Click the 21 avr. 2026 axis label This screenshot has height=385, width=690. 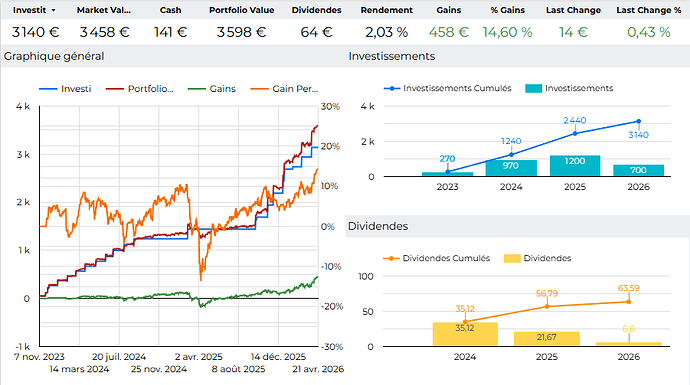click(x=318, y=369)
